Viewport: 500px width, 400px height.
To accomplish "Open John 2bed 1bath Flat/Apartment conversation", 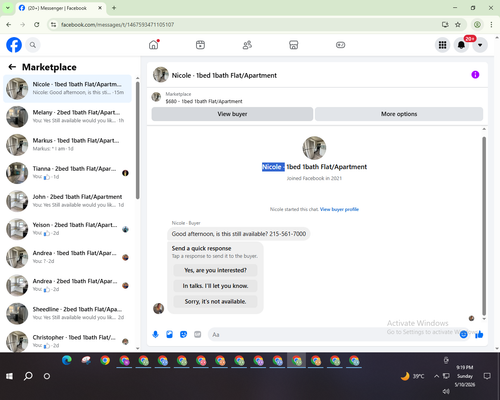I will (67, 201).
